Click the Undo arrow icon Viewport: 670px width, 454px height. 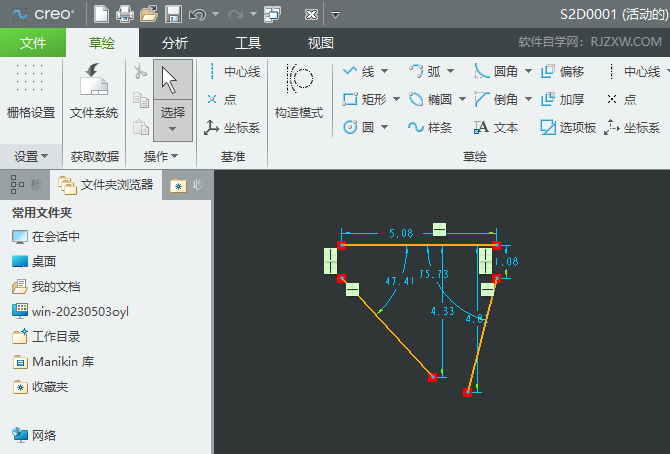click(x=197, y=15)
